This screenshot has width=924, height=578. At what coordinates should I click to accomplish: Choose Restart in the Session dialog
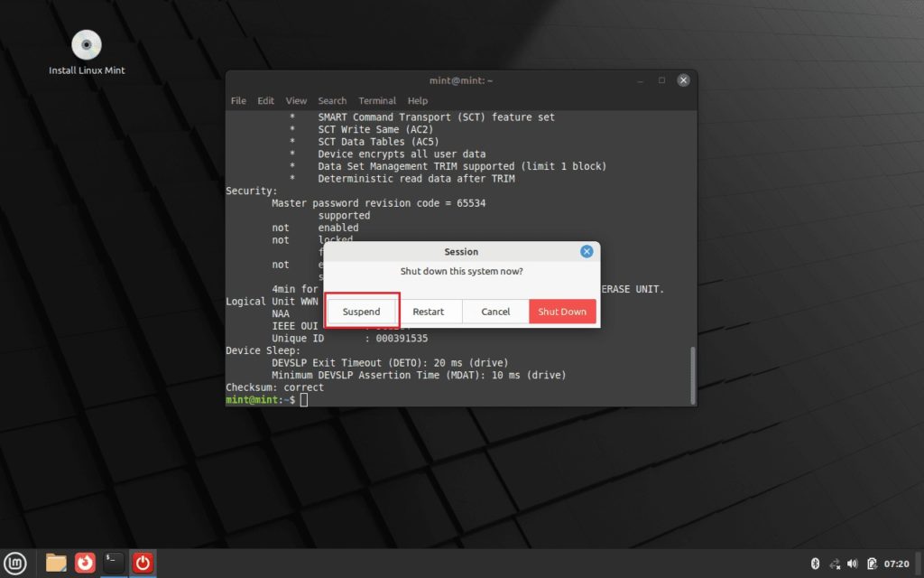point(429,312)
